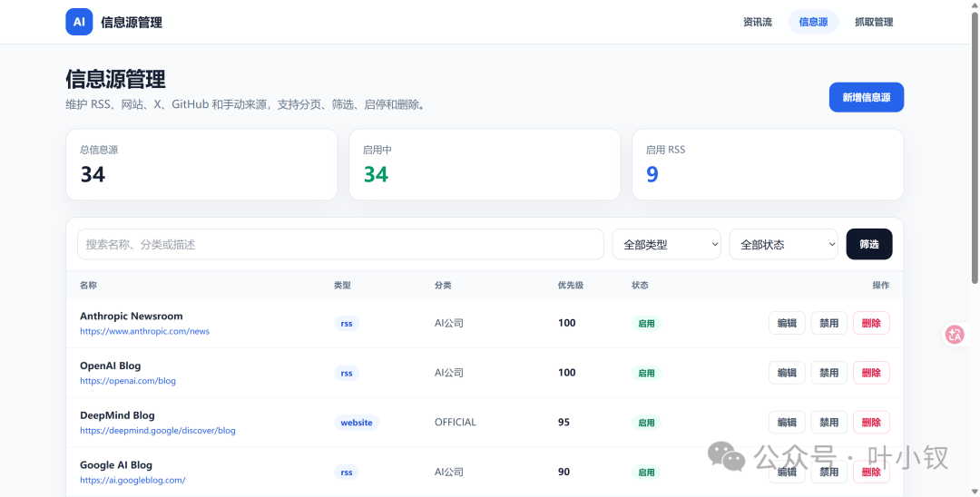The image size is (980, 497).
Task: Select the 信息源 nav tab
Action: click(813, 22)
